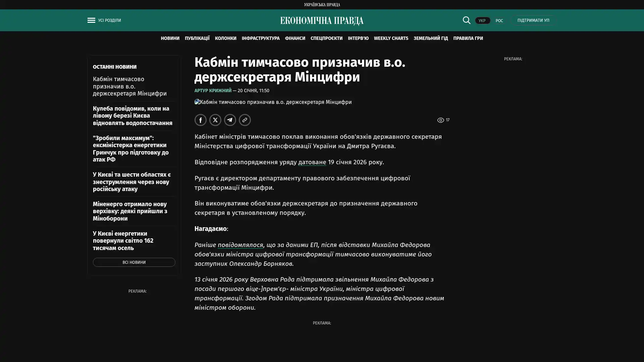Share article via Telegram
This screenshot has width=644, height=362.
point(230,120)
